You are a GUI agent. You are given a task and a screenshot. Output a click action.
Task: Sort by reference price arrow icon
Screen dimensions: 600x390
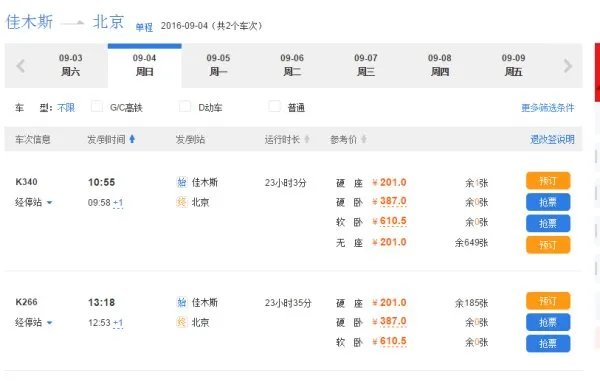pyautogui.click(x=364, y=139)
